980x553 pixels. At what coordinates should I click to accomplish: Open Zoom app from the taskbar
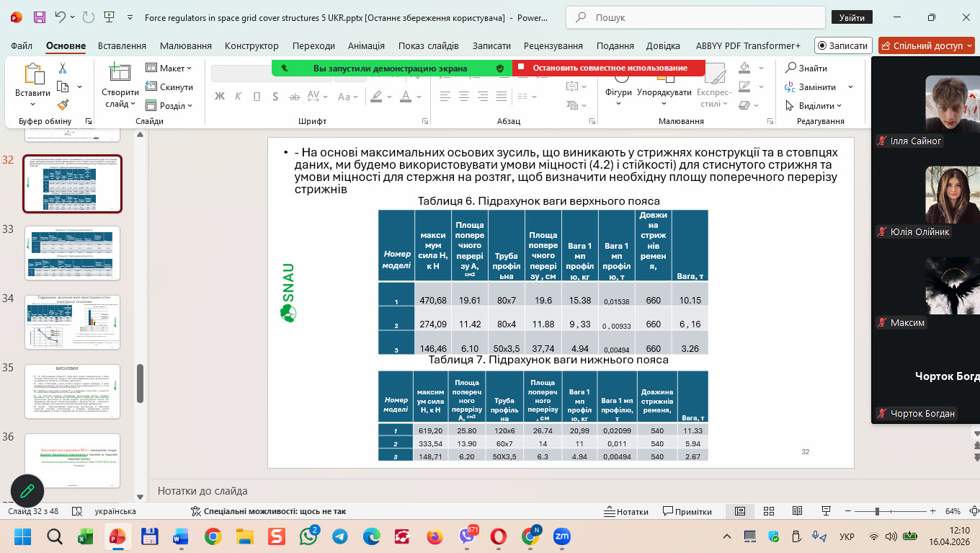click(x=561, y=537)
